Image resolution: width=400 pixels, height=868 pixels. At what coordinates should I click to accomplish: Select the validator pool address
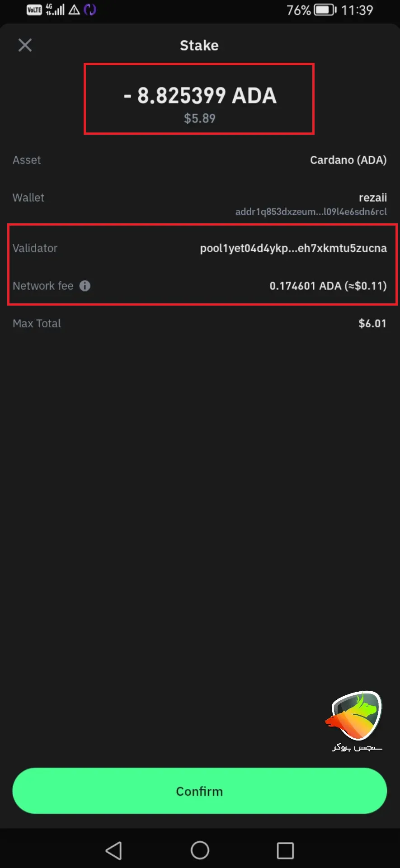(x=293, y=248)
